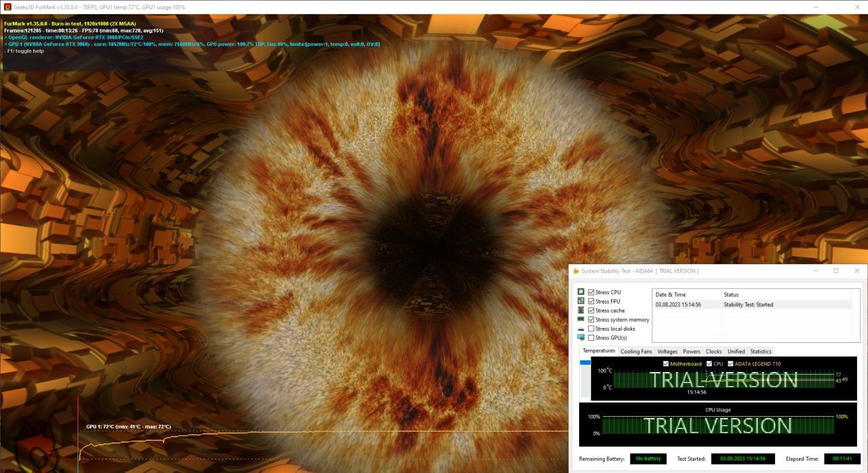Enable the Stress local disks checkbox
The width and height of the screenshot is (868, 473).
coord(591,329)
